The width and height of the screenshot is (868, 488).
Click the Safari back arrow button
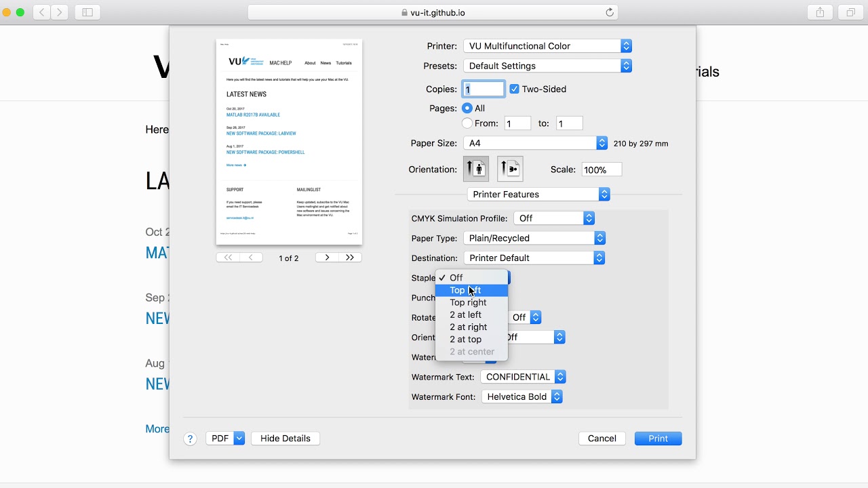tap(42, 12)
